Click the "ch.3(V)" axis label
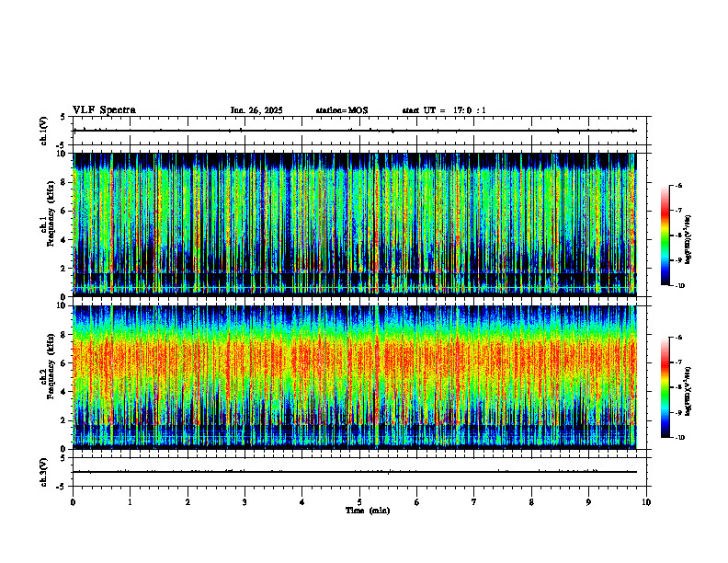The image size is (728, 563). tap(43, 472)
